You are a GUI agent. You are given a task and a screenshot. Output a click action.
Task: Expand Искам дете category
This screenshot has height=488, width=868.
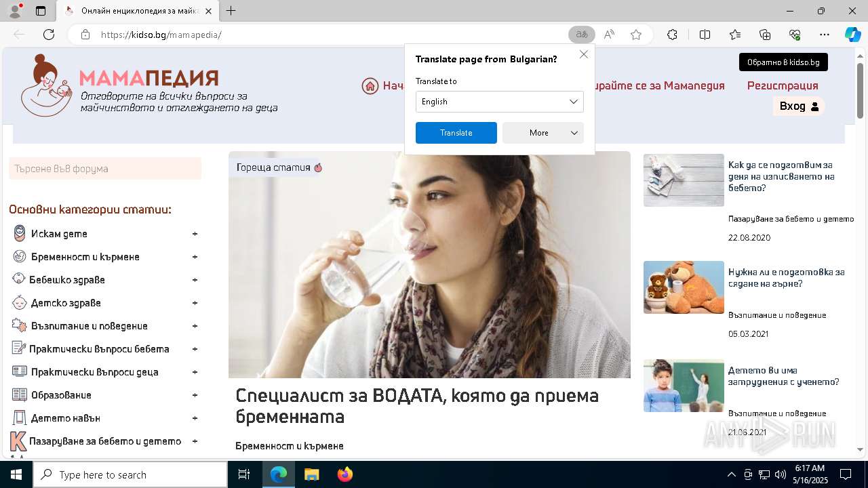[x=195, y=234]
